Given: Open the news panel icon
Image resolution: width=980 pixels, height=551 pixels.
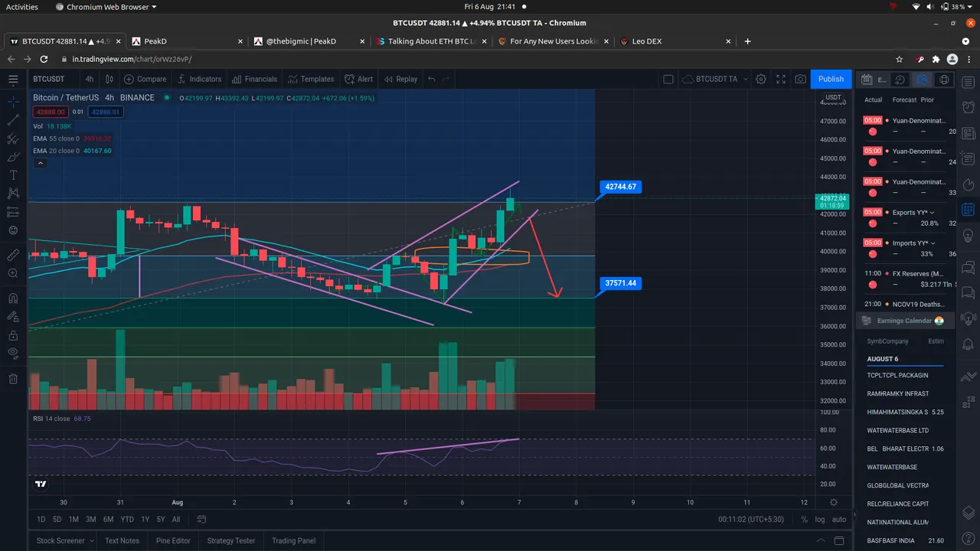Looking at the screenshot, I should coord(968,133).
